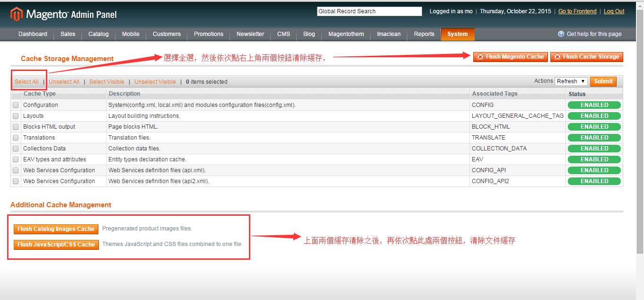Image resolution: width=644 pixels, height=300 pixels.
Task: Open the Mobile menu
Action: pyautogui.click(x=131, y=34)
